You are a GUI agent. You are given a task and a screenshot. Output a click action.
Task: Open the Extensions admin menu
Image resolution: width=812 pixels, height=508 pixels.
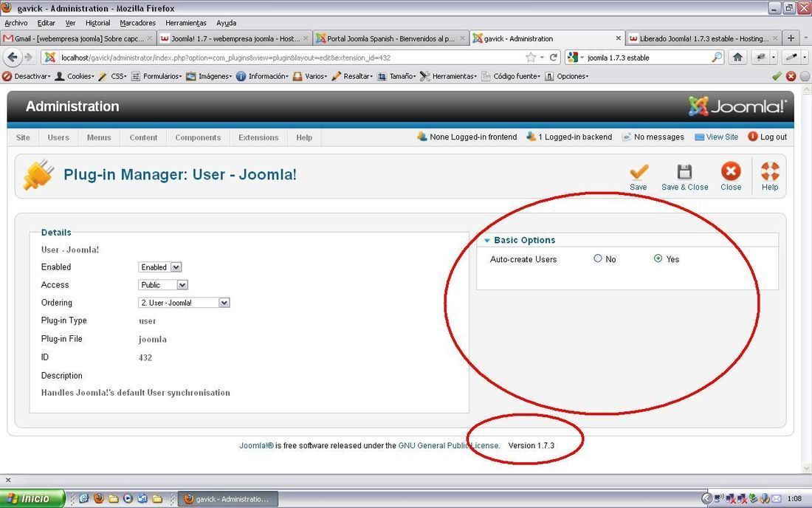click(x=258, y=137)
